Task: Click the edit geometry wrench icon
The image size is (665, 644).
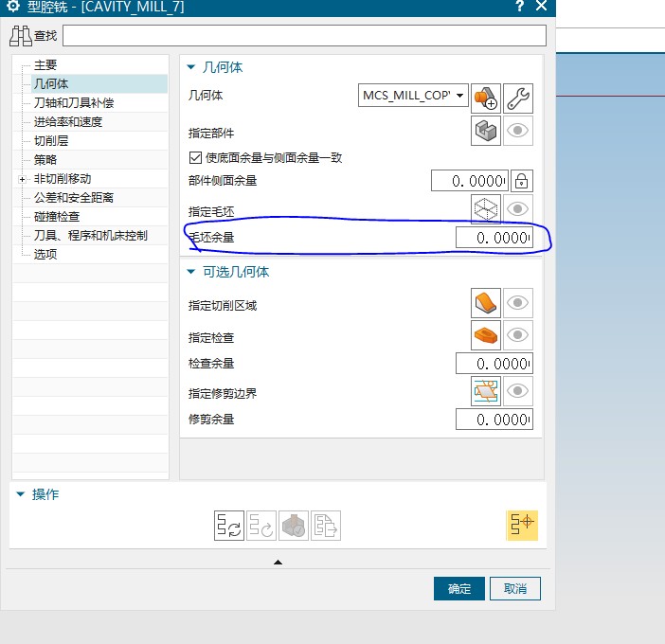Action: (x=518, y=98)
